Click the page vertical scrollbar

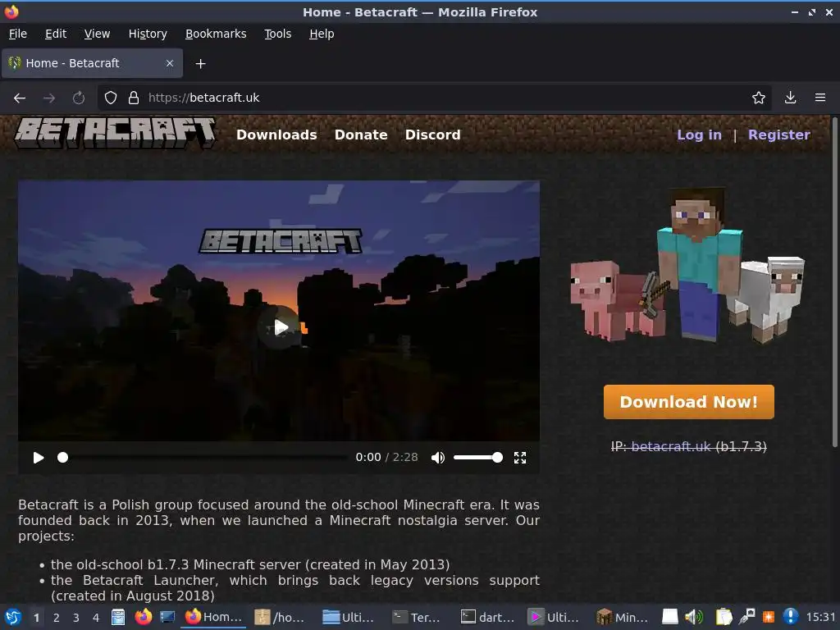click(834, 281)
